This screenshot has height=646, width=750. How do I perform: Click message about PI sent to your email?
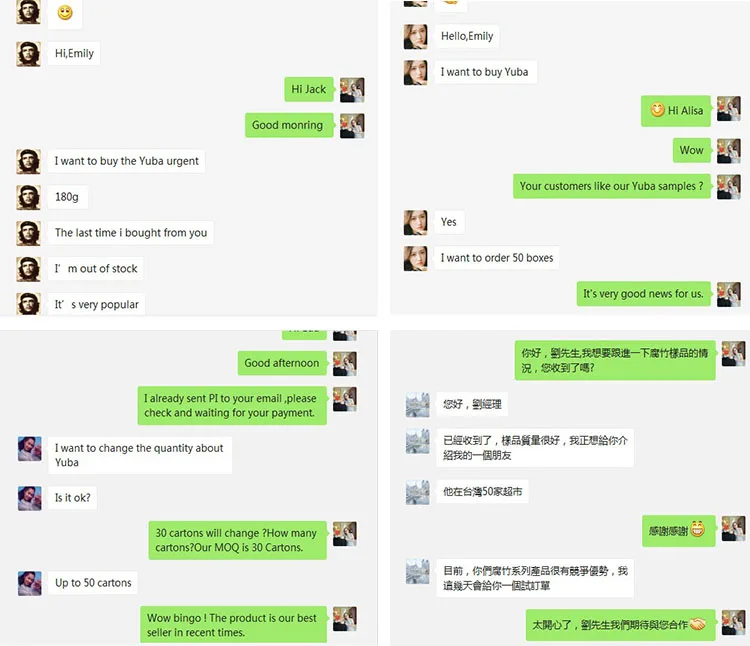[232, 405]
